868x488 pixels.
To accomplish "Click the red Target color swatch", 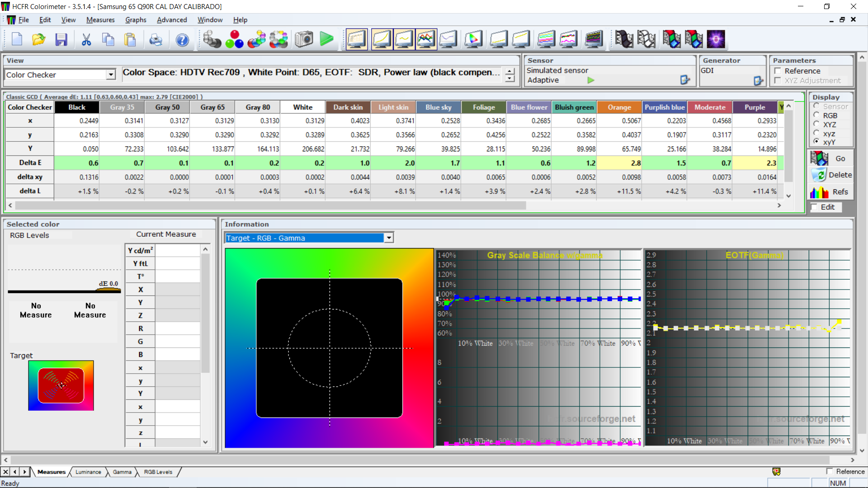I will [x=61, y=385].
